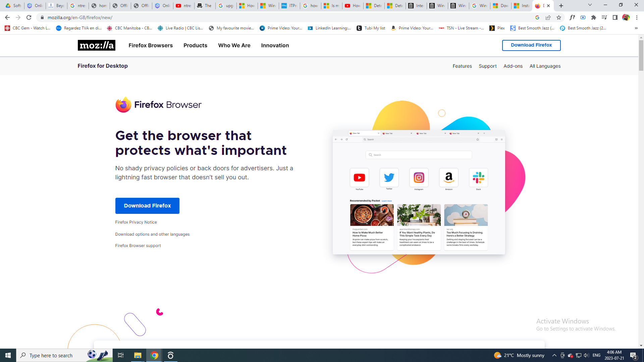Click the Firefox Browser logo icon
644x362 pixels.
click(x=123, y=105)
